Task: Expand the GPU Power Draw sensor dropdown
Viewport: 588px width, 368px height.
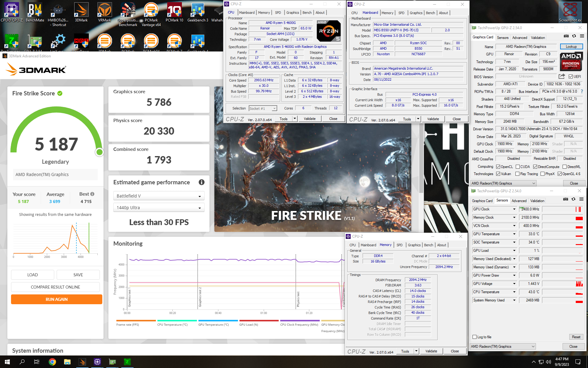Action: (x=514, y=275)
